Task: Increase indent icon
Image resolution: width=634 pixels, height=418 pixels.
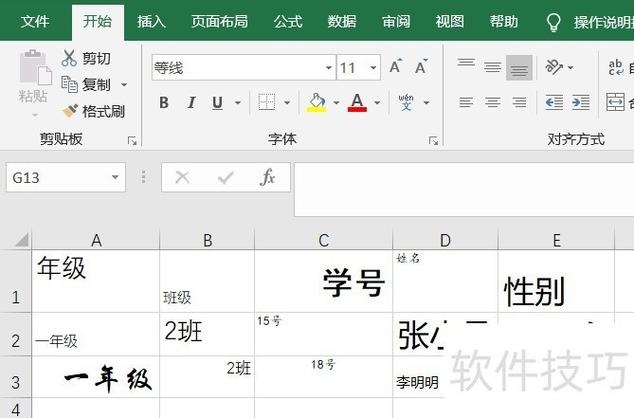Action: [581, 102]
